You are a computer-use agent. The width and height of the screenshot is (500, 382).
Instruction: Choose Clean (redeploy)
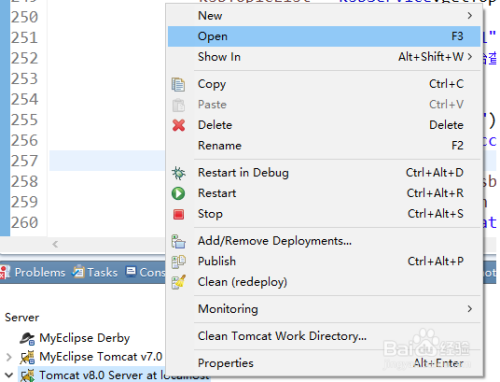(324, 282)
